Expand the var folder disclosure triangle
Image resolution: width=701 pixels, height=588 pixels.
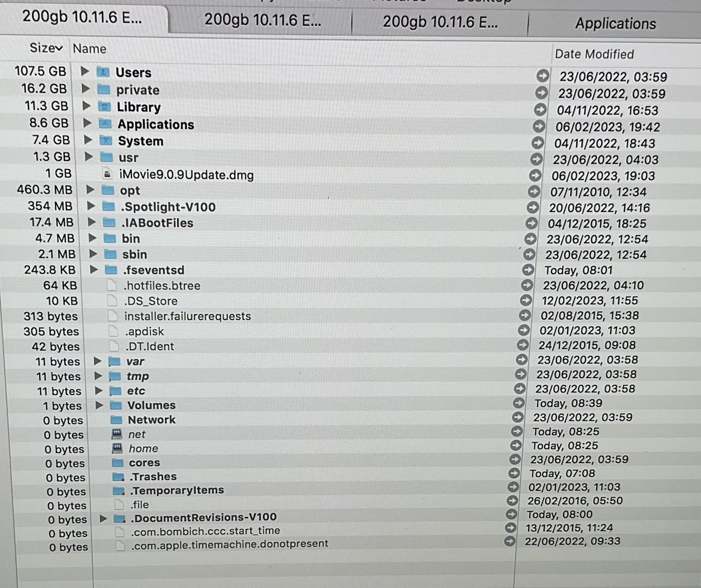[97, 361]
